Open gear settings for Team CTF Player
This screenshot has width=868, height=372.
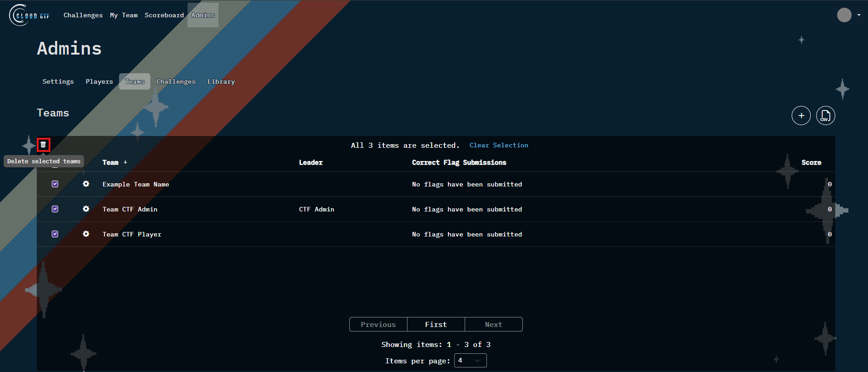[x=86, y=234]
